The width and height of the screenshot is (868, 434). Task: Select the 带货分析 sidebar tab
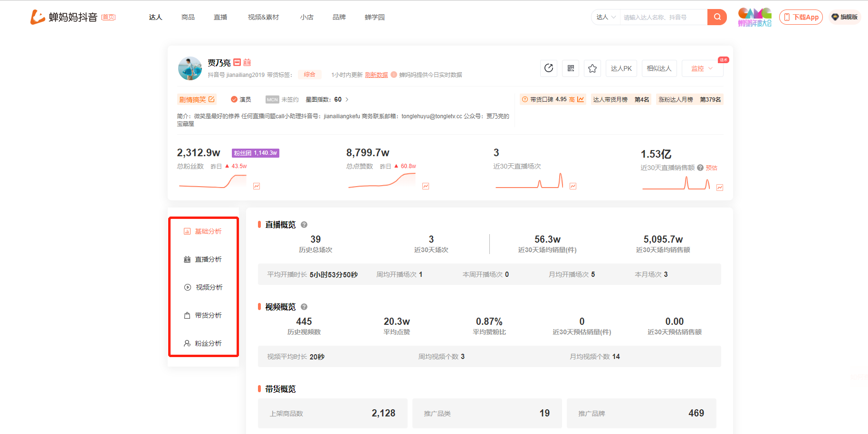(x=203, y=315)
